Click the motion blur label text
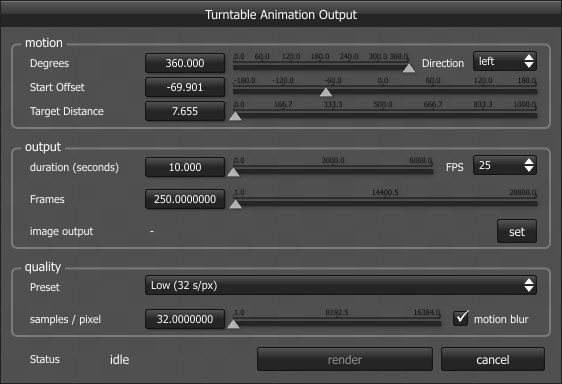This screenshot has width=562, height=384. (x=501, y=319)
